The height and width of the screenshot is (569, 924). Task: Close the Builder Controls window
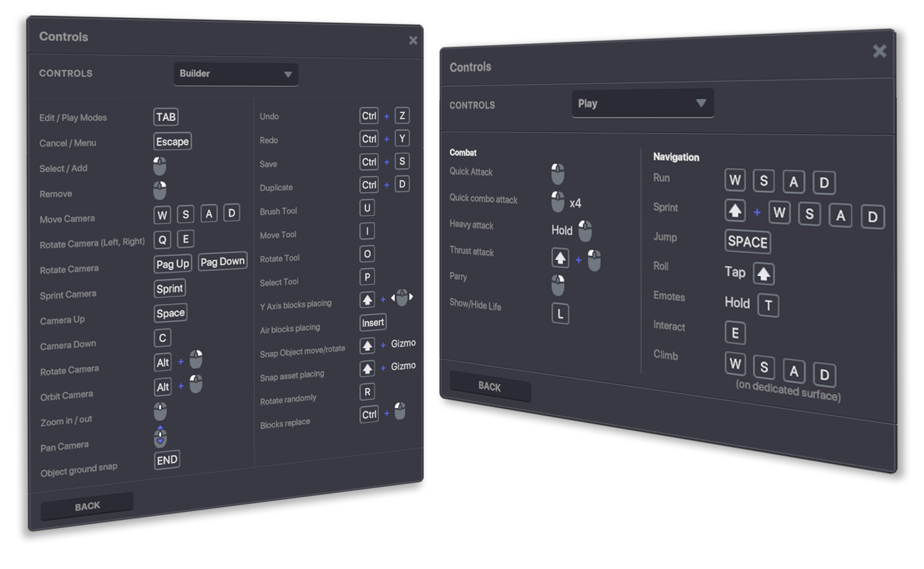(x=413, y=40)
